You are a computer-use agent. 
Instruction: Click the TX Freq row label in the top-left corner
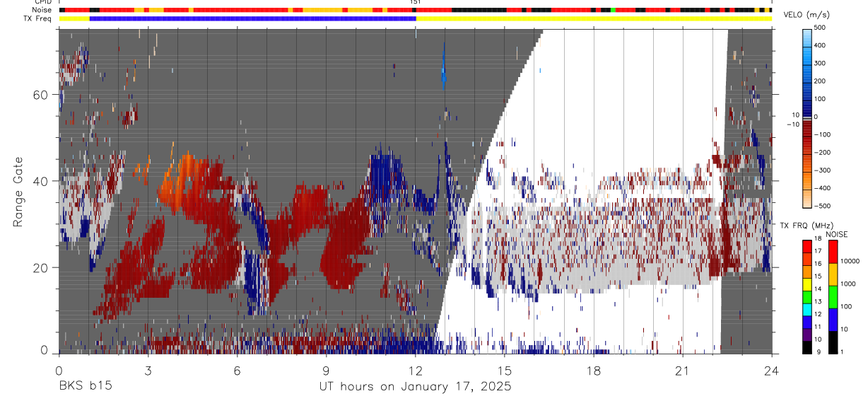38,18
